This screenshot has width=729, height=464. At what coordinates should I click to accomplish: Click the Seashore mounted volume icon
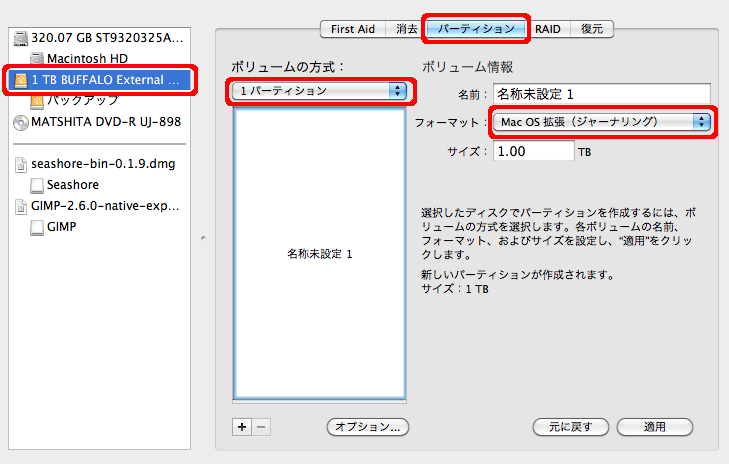pyautogui.click(x=37, y=186)
